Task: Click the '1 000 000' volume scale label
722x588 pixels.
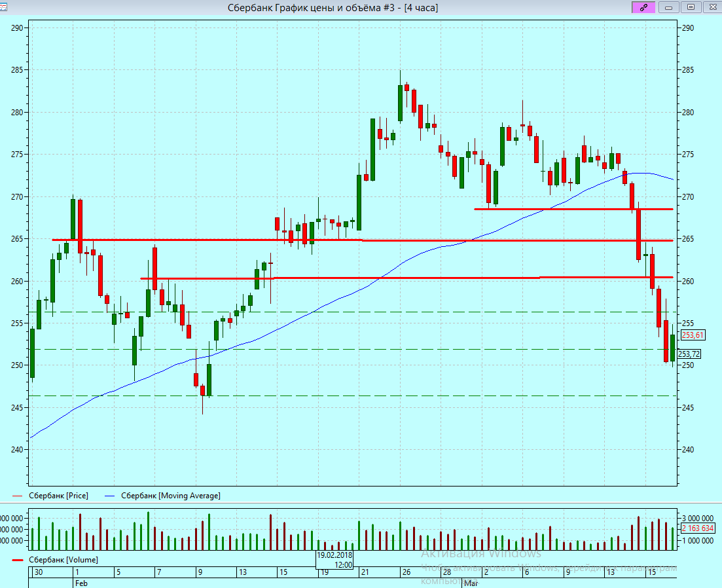Action: (x=698, y=541)
